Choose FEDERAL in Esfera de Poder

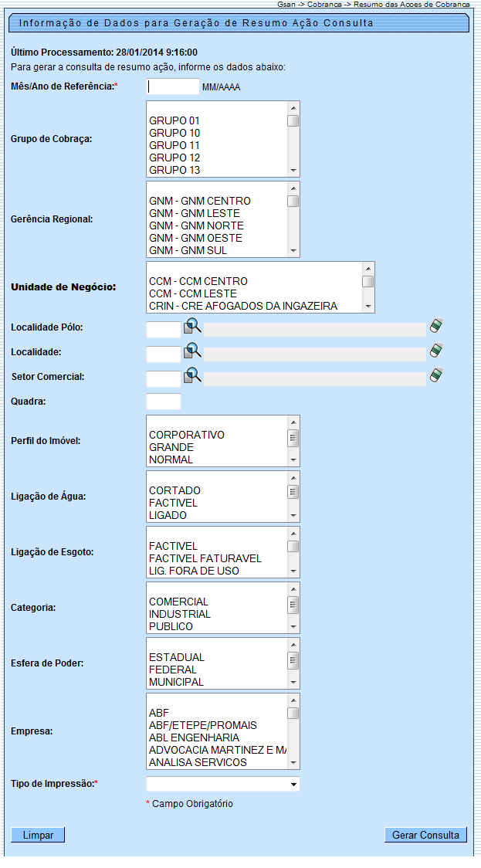173,670
